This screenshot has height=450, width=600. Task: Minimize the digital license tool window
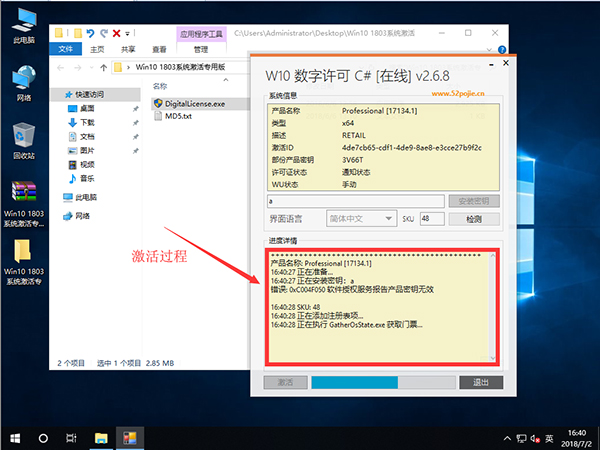[x=491, y=64]
